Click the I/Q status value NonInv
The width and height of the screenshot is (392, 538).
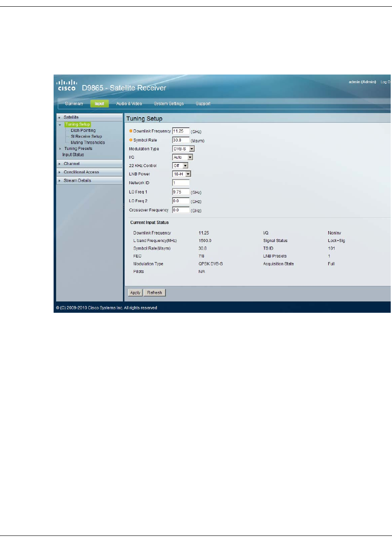tap(334, 233)
